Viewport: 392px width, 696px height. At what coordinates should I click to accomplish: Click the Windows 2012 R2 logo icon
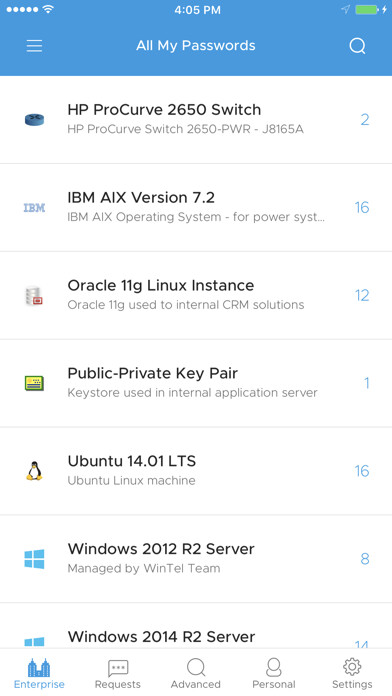[x=34, y=559]
